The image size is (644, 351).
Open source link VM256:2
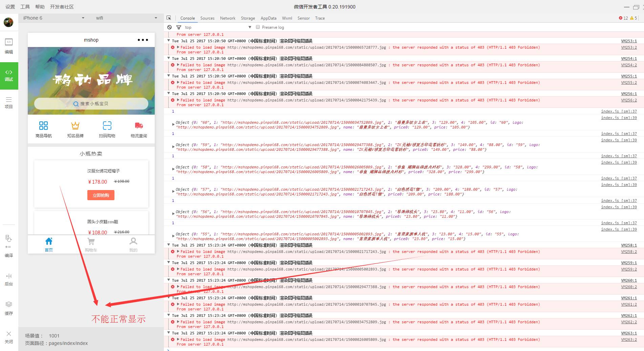click(x=629, y=100)
